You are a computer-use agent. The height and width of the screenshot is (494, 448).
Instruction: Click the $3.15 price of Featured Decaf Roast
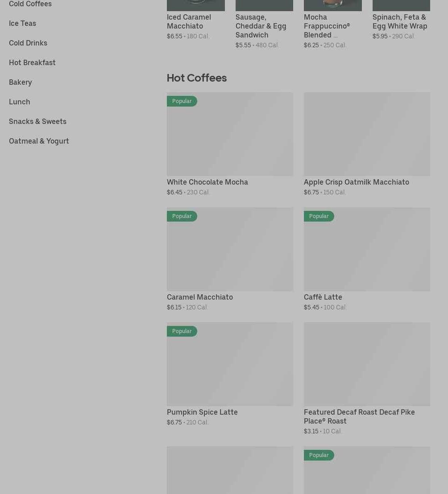click(x=311, y=431)
